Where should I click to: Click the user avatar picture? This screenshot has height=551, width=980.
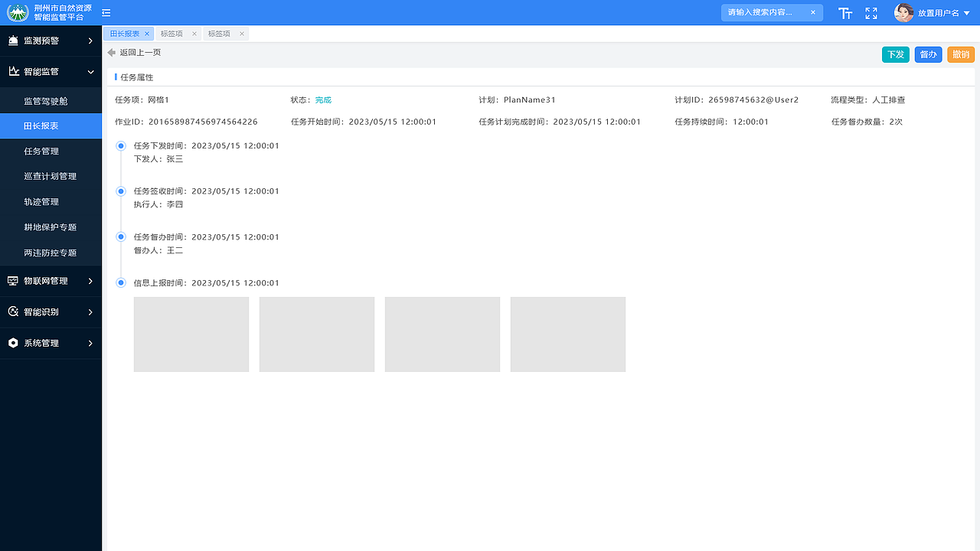pyautogui.click(x=904, y=13)
